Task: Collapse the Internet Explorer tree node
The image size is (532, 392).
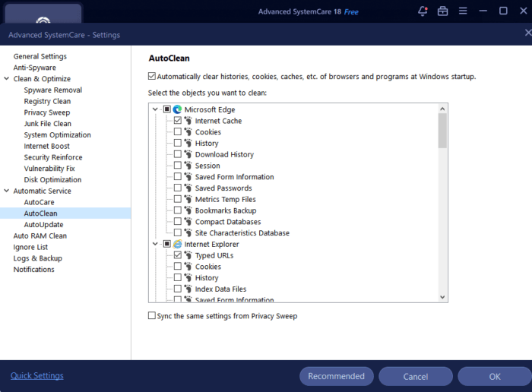Action: (x=156, y=245)
